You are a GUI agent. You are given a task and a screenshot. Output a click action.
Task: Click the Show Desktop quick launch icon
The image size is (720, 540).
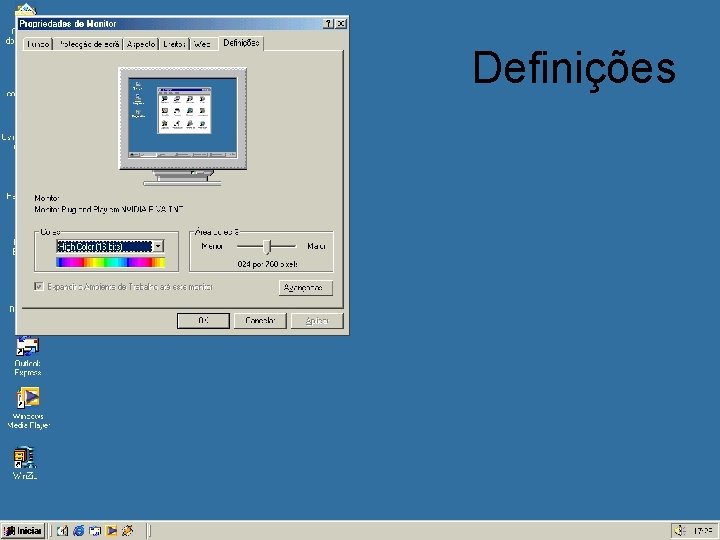pos(62,531)
